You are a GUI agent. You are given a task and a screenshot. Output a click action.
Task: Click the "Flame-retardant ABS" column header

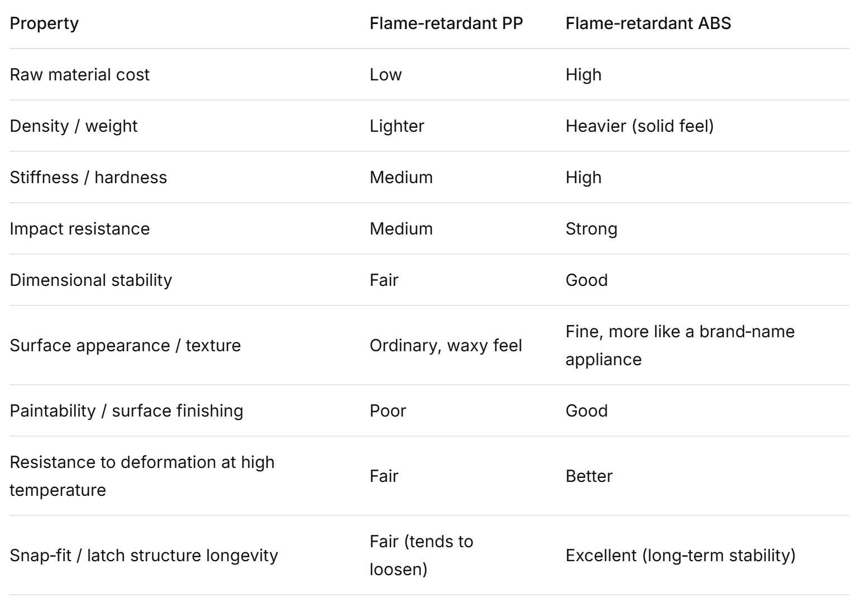(x=648, y=23)
